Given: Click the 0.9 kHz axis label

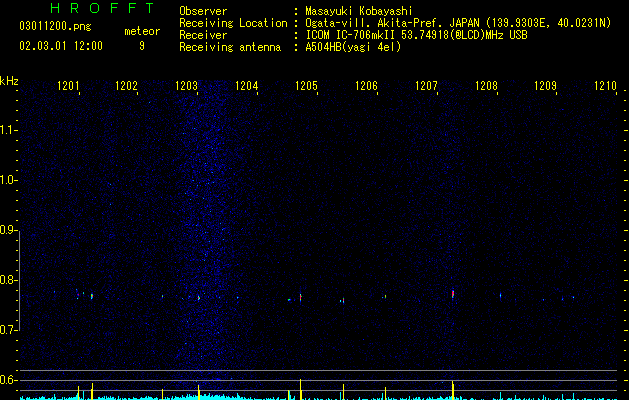Looking at the screenshot, I should point(8,230).
